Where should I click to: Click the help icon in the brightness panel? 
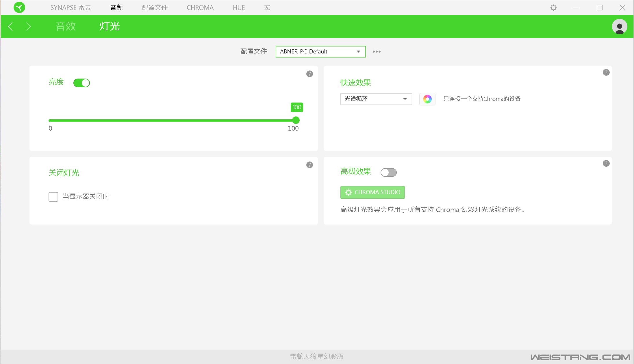pos(309,74)
